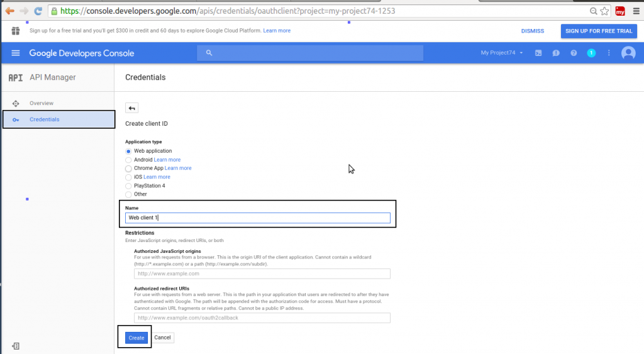Reload the page with the refresh icon
Screen dimensions: 644x354
point(38,11)
